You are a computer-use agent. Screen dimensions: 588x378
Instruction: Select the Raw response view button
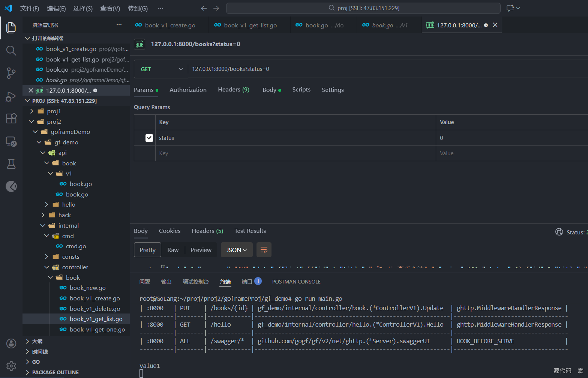(x=173, y=250)
